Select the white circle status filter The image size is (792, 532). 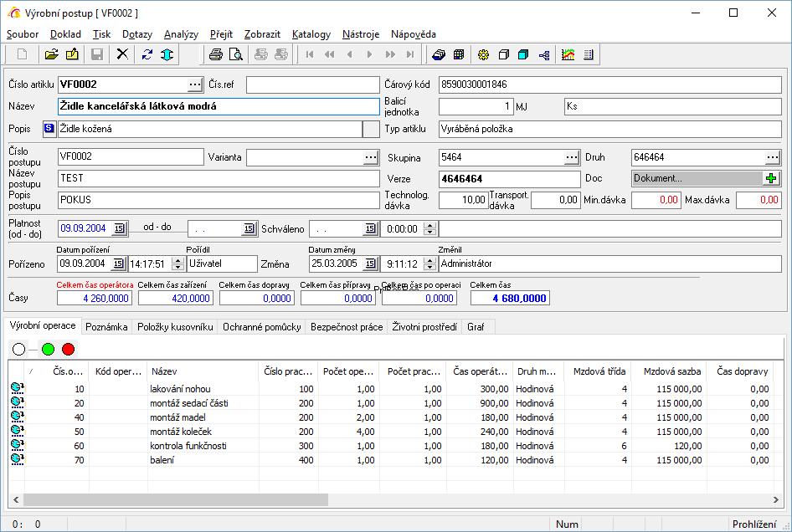tap(18, 349)
